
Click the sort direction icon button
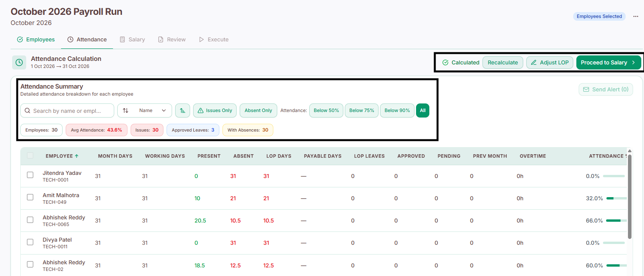point(183,110)
